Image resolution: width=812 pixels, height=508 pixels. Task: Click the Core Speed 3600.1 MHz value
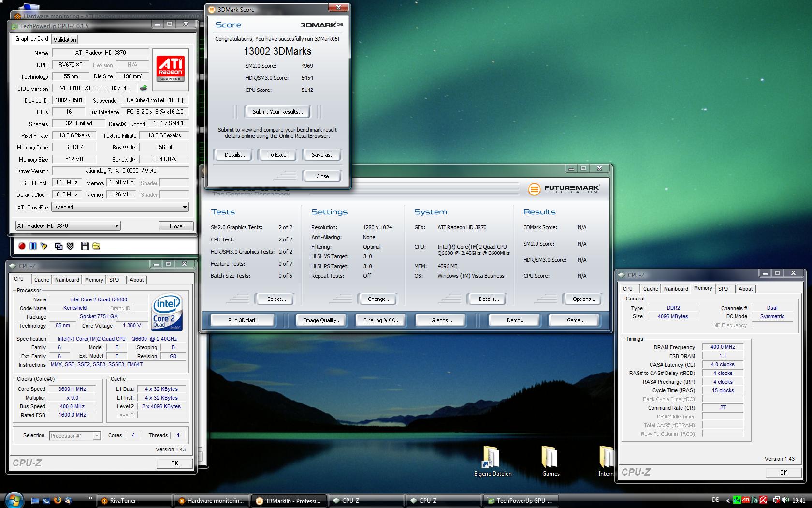(72, 389)
